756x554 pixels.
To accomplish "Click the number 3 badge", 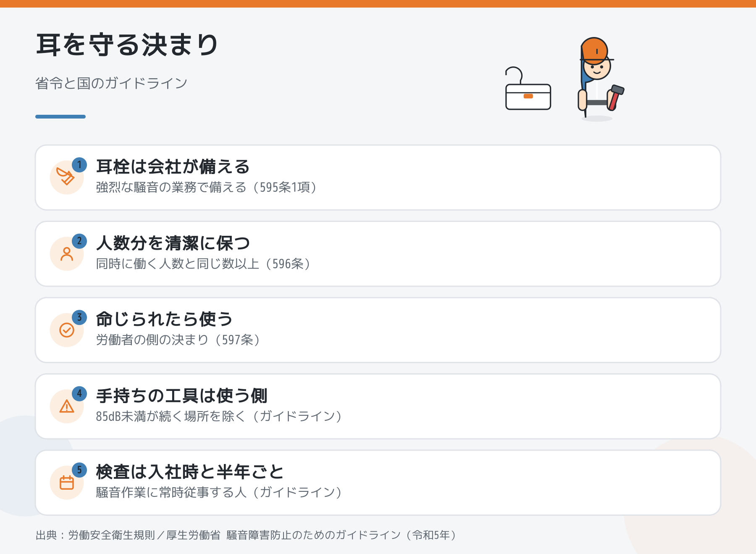I will pos(79,317).
